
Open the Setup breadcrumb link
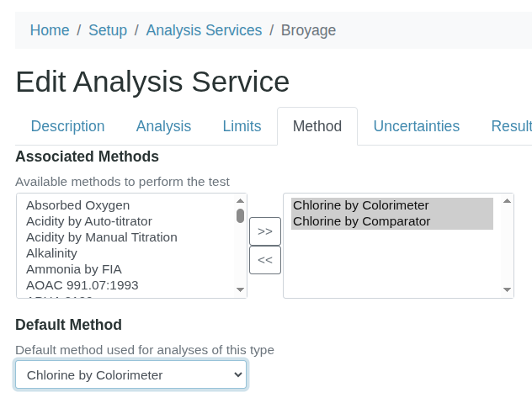108,30
